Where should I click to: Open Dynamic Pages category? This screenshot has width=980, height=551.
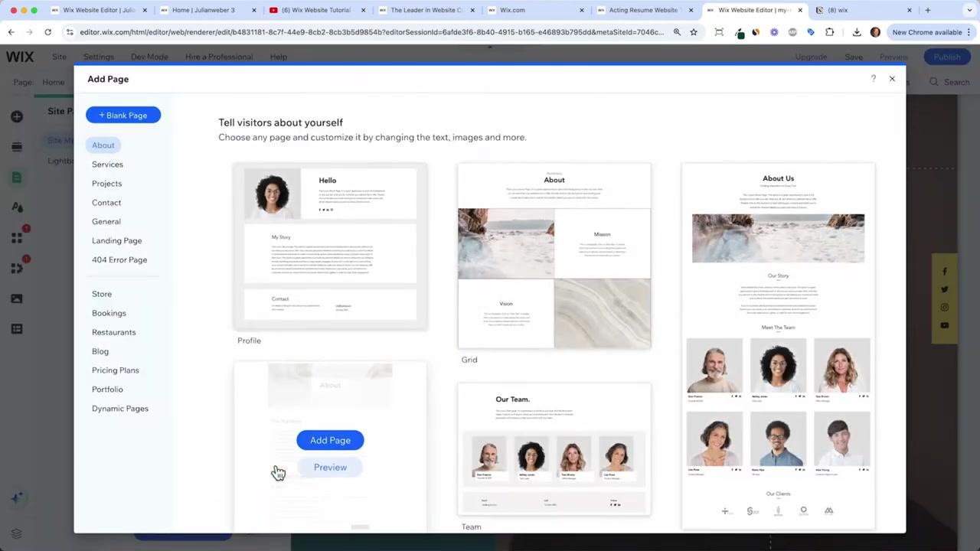click(120, 409)
